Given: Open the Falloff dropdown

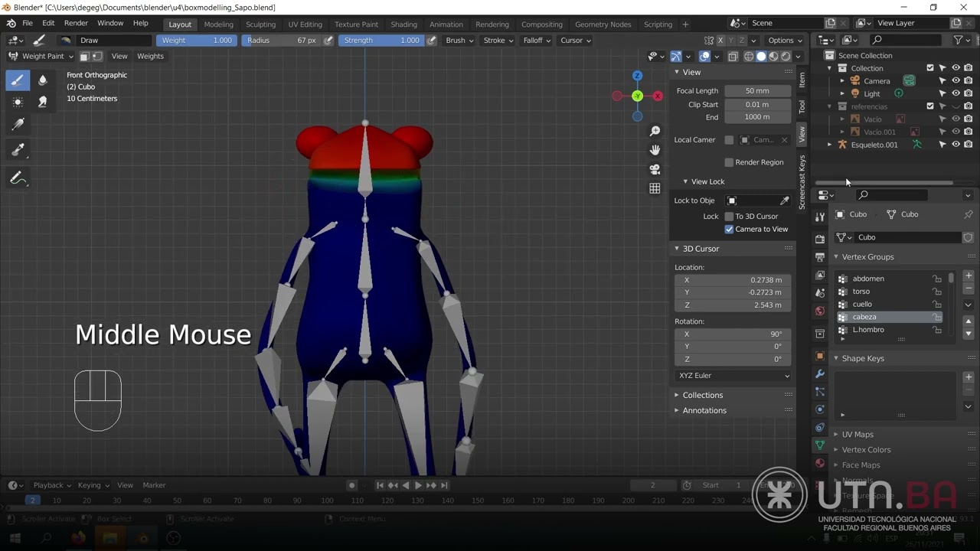Looking at the screenshot, I should click(537, 41).
